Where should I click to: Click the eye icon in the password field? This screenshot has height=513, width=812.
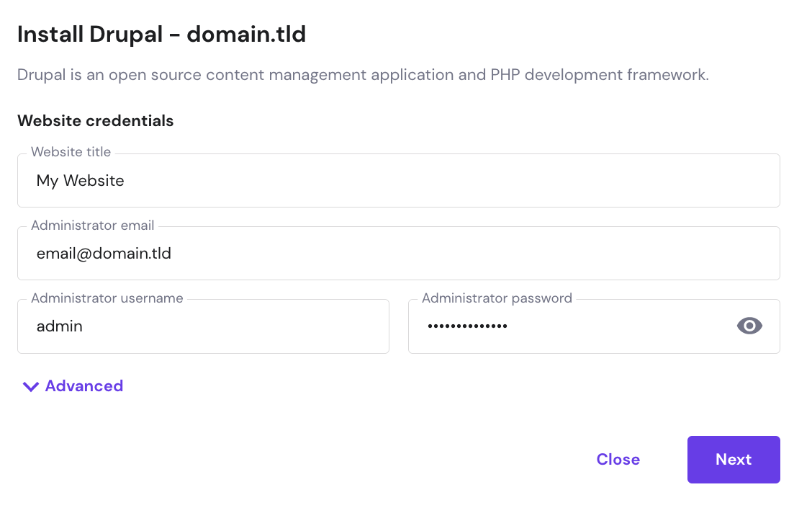pyautogui.click(x=749, y=326)
